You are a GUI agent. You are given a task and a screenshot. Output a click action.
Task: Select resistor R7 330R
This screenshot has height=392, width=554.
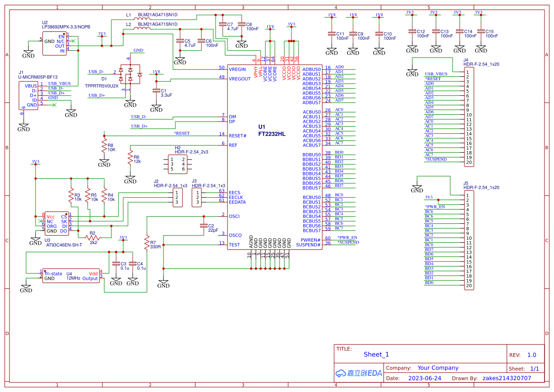click(x=147, y=243)
